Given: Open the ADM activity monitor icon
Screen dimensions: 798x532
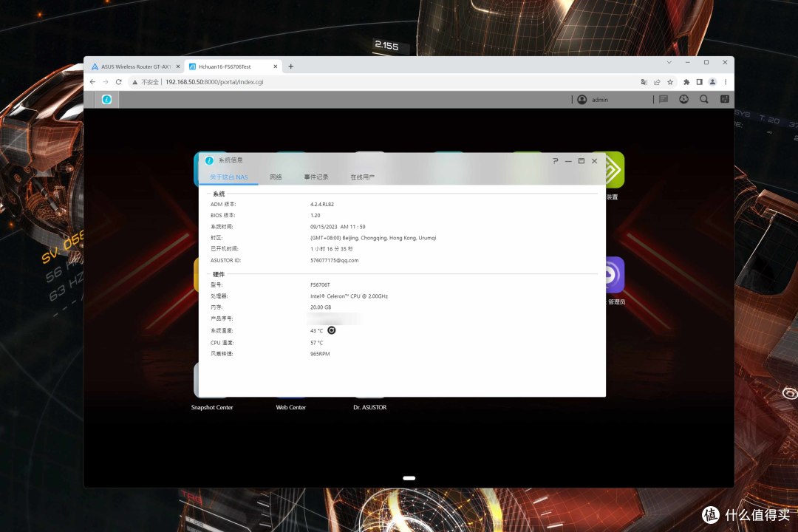Looking at the screenshot, I should [683, 99].
